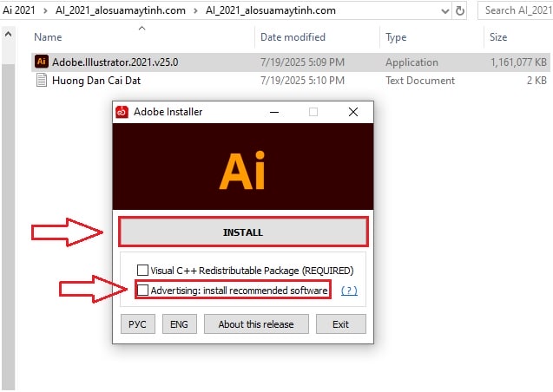The image size is (553, 392).
Task: Open the middle AI_2021_alosuamaytinh.com breadcrumb
Action: [121, 10]
